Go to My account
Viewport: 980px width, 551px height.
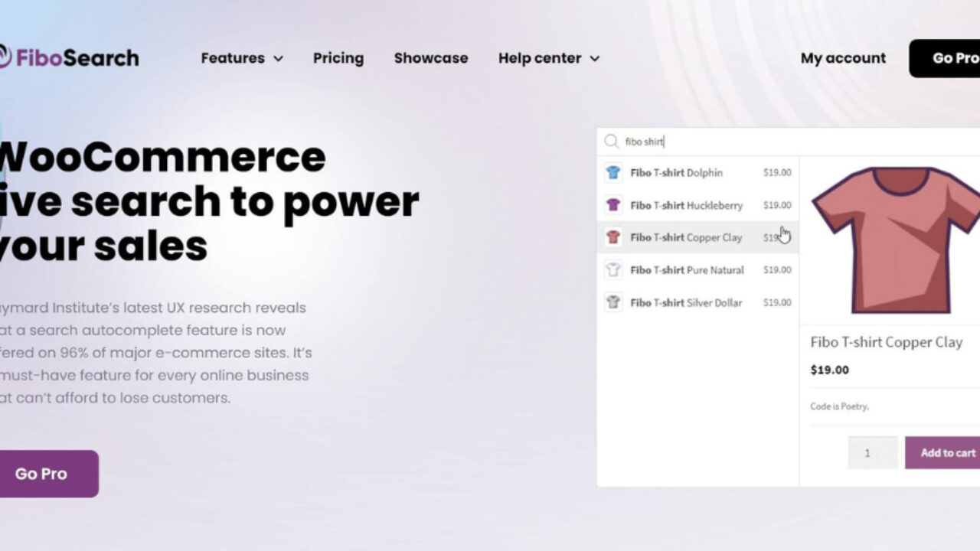[x=843, y=58]
